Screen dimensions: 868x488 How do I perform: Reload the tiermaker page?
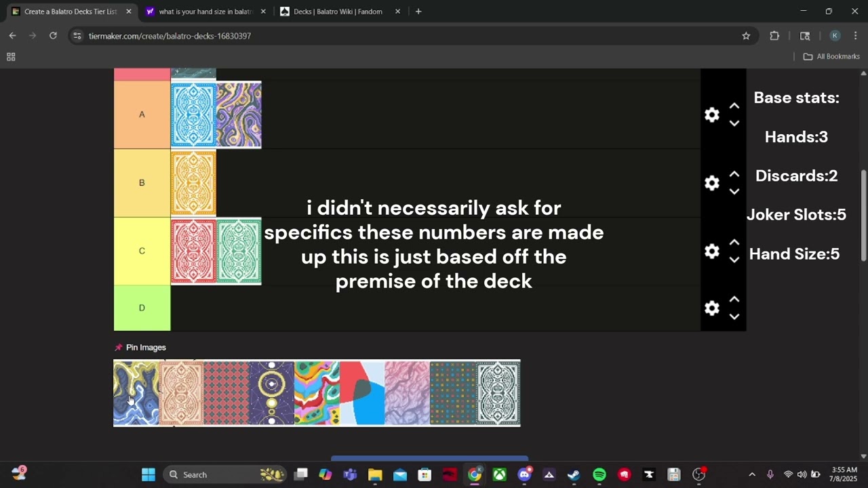[53, 36]
